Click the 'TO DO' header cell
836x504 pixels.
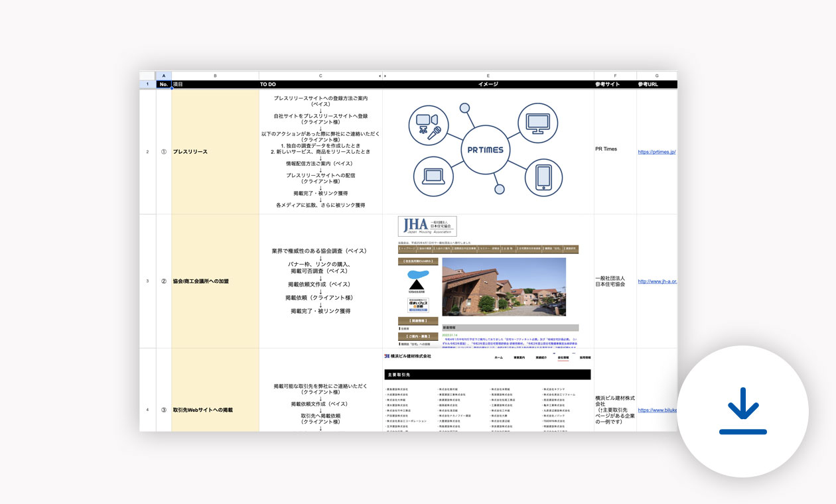click(x=320, y=85)
